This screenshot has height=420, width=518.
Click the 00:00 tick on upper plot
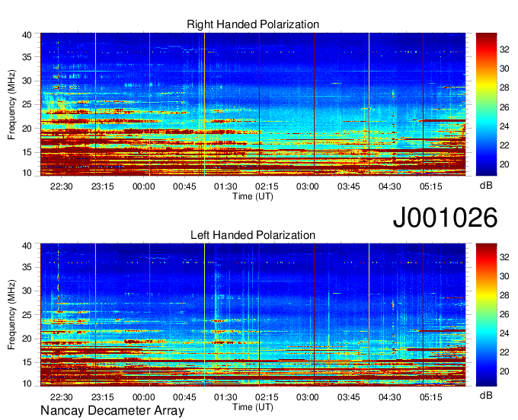(x=144, y=186)
